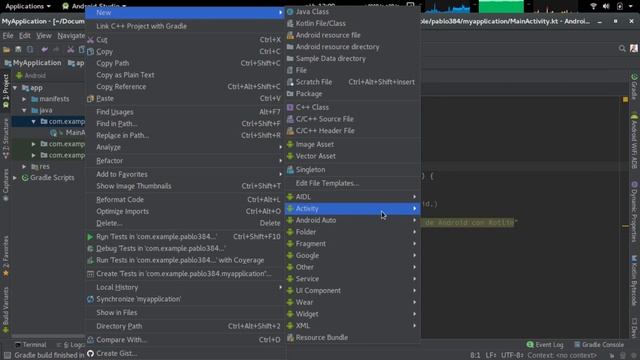
Task: Open the Terminal tool window
Action: (31, 345)
